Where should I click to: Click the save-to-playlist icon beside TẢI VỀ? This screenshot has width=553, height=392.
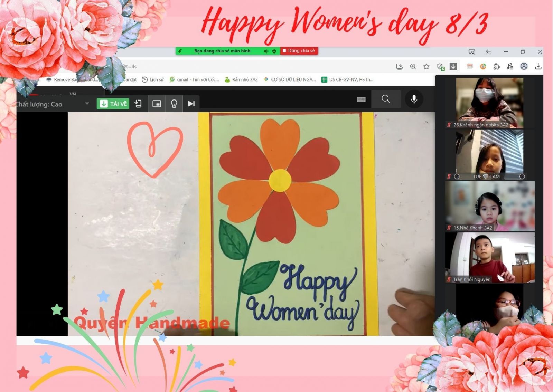point(138,104)
